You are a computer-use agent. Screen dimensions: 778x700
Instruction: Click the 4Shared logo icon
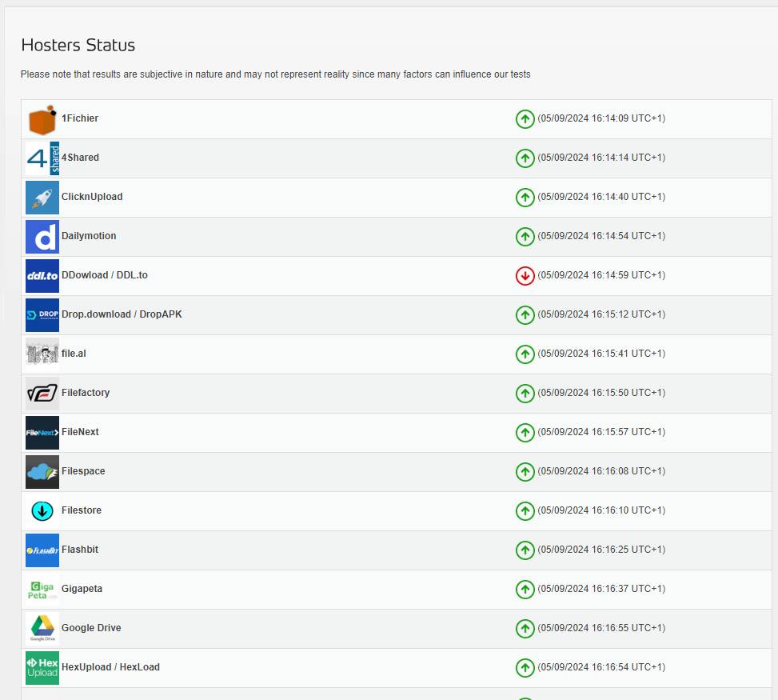42,158
